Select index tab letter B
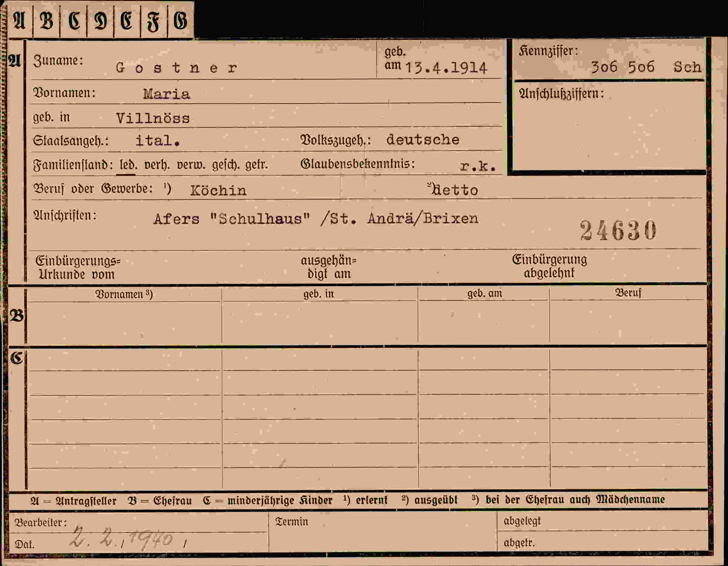The width and height of the screenshot is (728, 566). point(46,21)
